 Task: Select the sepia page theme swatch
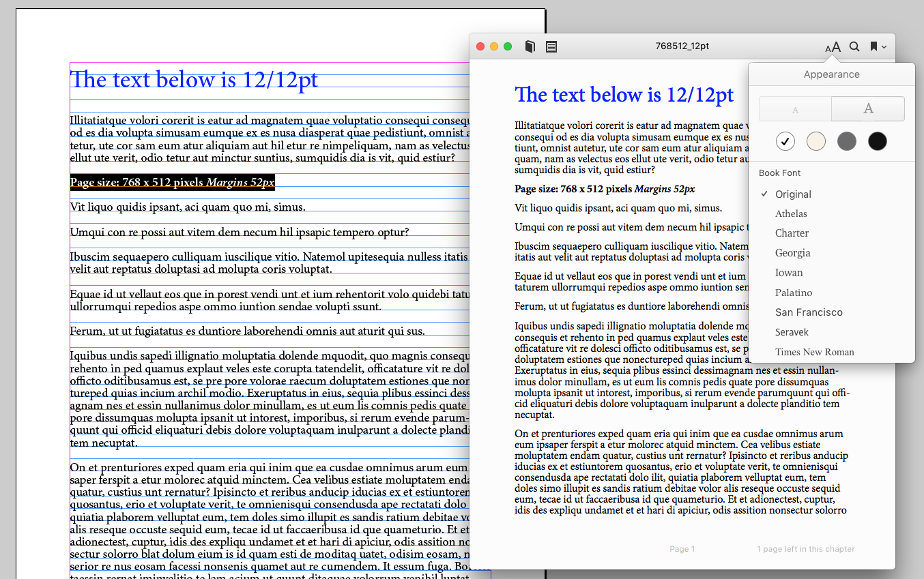click(x=816, y=141)
